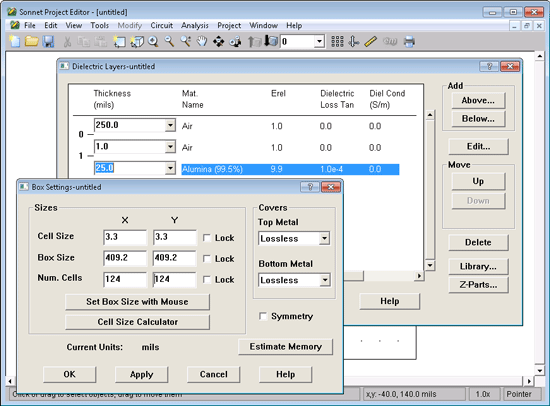The width and height of the screenshot is (550, 406).
Task: Click the New Project toolbar icon
Action: 15,41
